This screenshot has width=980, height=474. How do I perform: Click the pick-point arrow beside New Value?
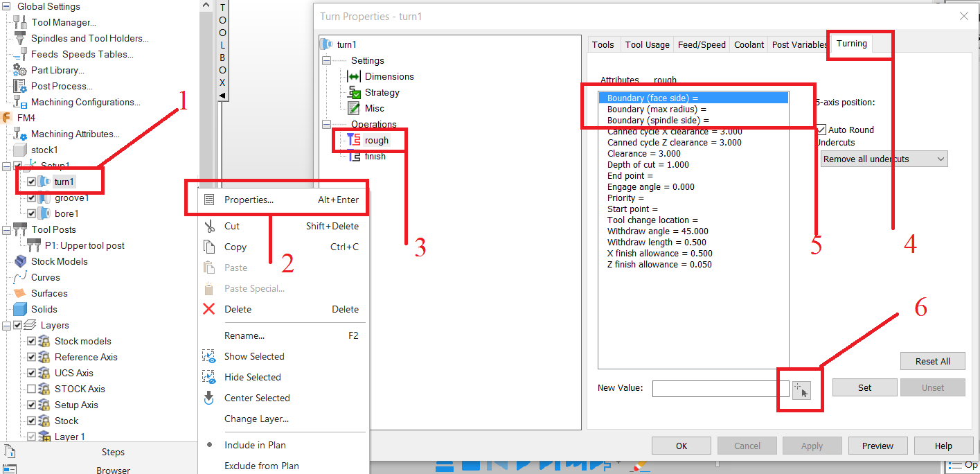pyautogui.click(x=801, y=389)
